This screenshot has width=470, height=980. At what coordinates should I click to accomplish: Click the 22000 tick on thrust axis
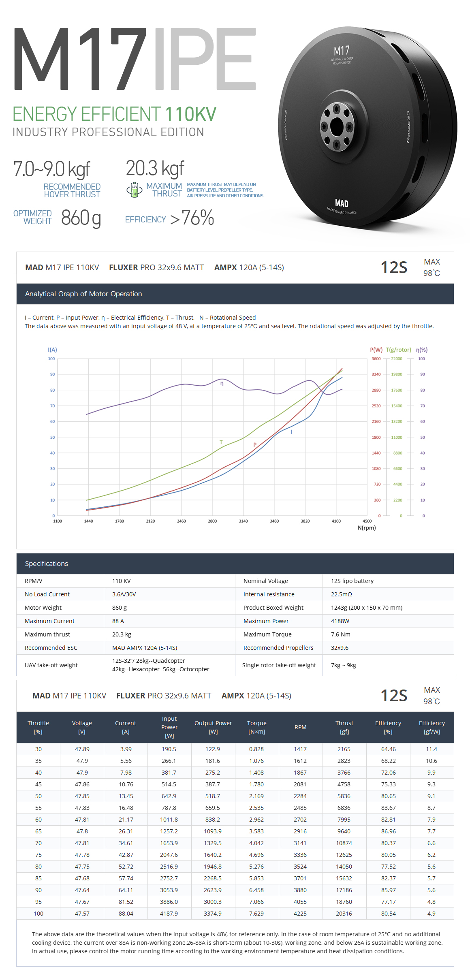397,359
